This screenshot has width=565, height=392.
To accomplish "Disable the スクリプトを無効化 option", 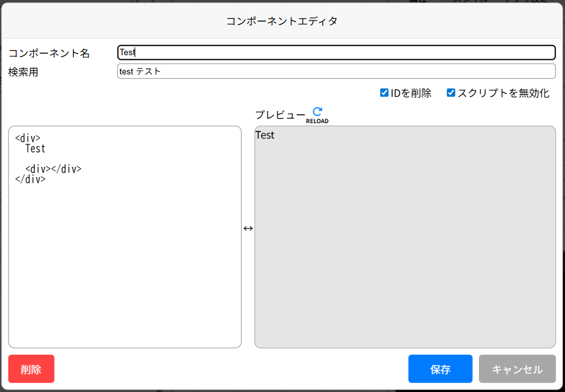I will point(451,92).
